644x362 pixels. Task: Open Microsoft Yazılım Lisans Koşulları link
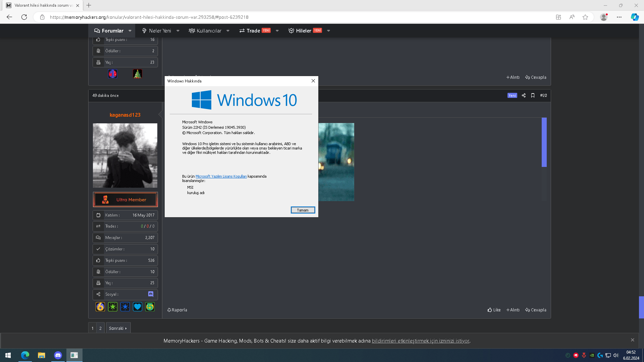click(221, 176)
